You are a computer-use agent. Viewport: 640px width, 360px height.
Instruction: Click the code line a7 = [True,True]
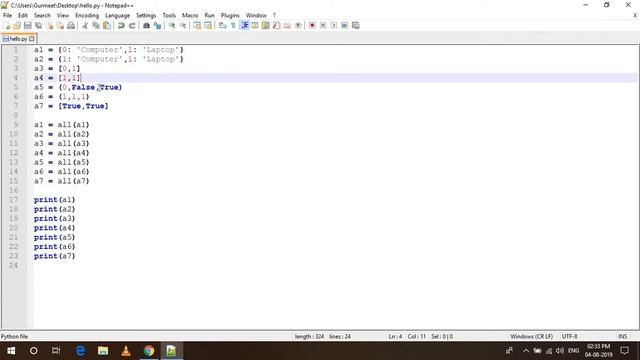point(71,106)
